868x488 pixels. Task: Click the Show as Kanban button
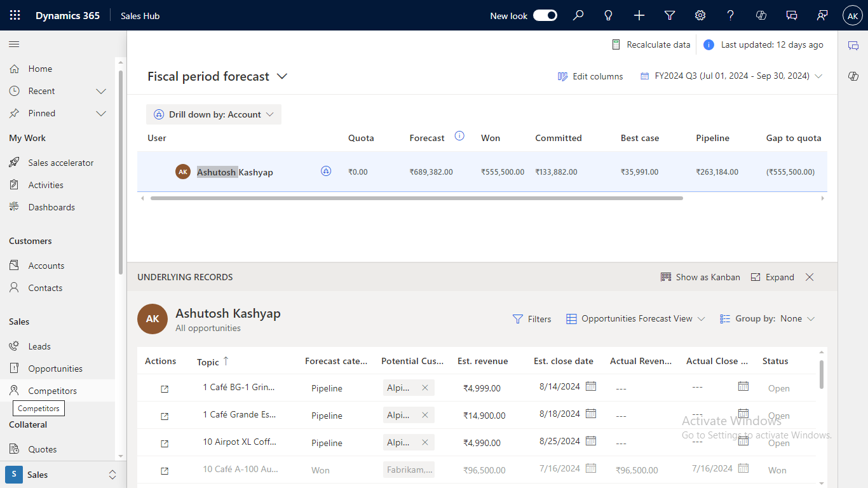pyautogui.click(x=700, y=277)
